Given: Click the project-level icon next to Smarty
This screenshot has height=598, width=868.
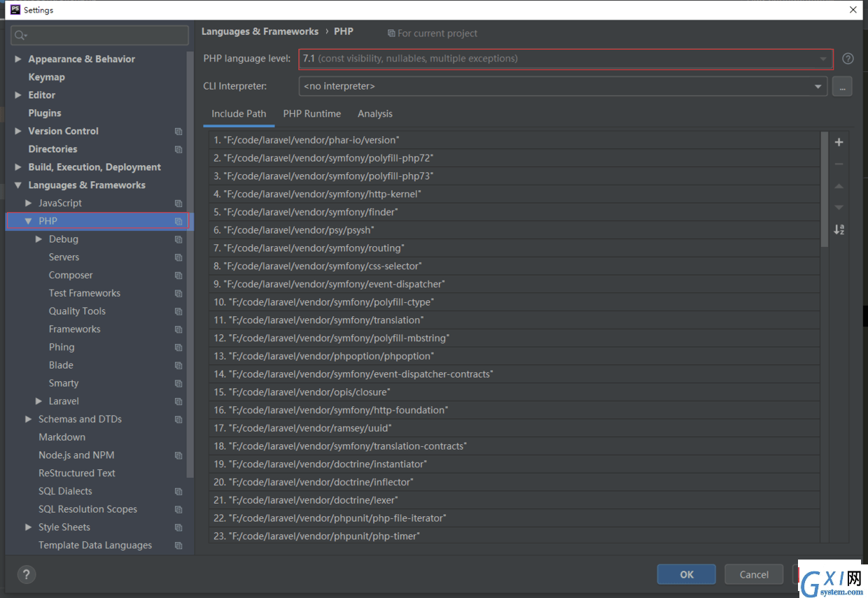Looking at the screenshot, I should tap(178, 384).
